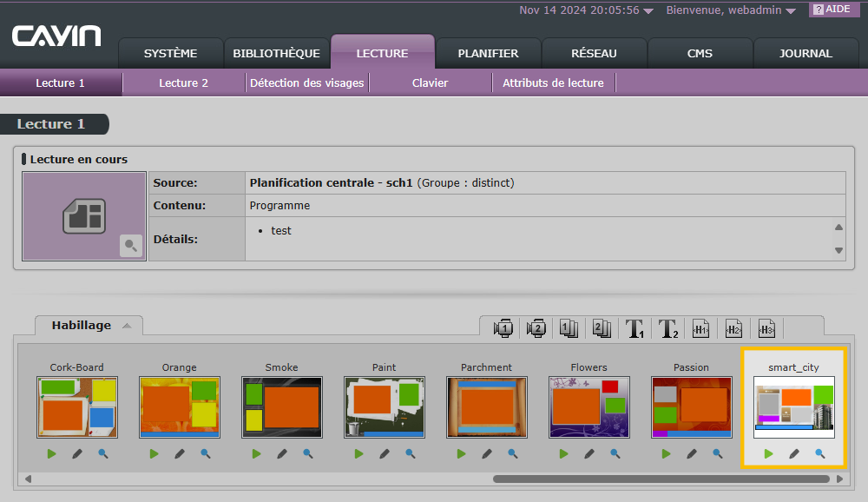The width and height of the screenshot is (868, 502).
Task: Edit the smart_city skin with pencil icon
Action: [794, 453]
